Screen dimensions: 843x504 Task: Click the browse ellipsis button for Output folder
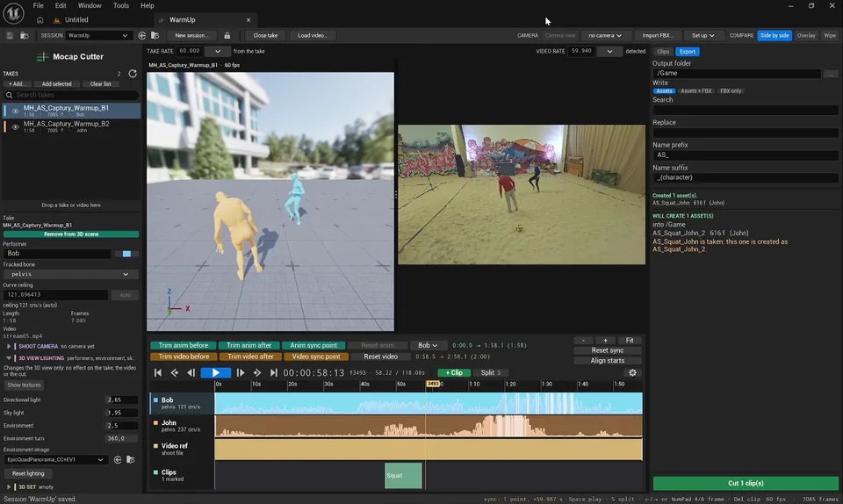coord(832,74)
